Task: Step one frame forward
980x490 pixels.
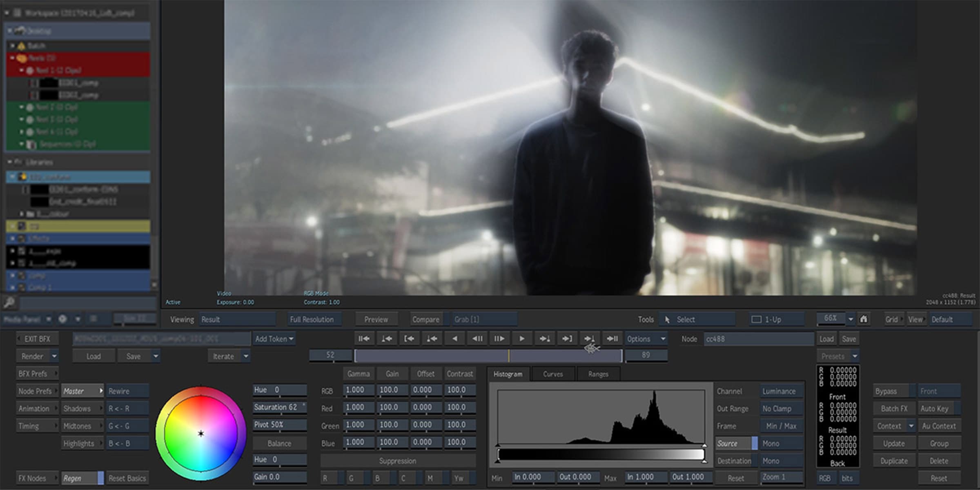Action: [x=499, y=339]
